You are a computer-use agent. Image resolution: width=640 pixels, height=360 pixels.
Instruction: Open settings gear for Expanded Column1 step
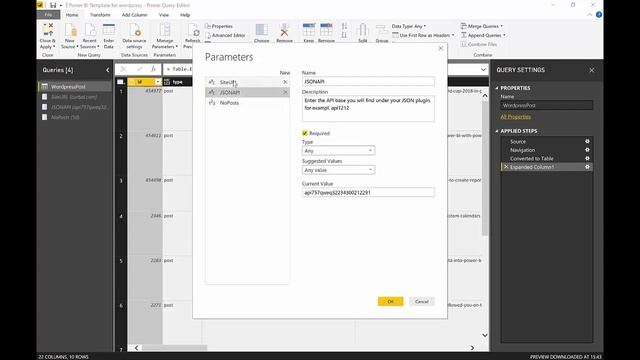[x=587, y=167]
